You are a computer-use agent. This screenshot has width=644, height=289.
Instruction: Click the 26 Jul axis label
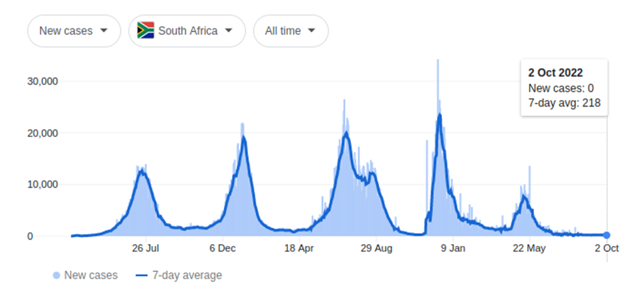146,249
